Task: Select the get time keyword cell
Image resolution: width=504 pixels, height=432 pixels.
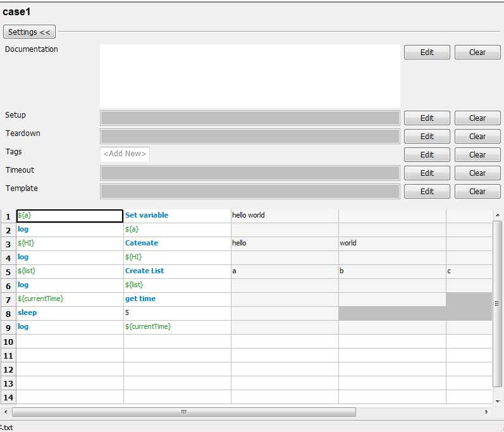Action: [177, 299]
